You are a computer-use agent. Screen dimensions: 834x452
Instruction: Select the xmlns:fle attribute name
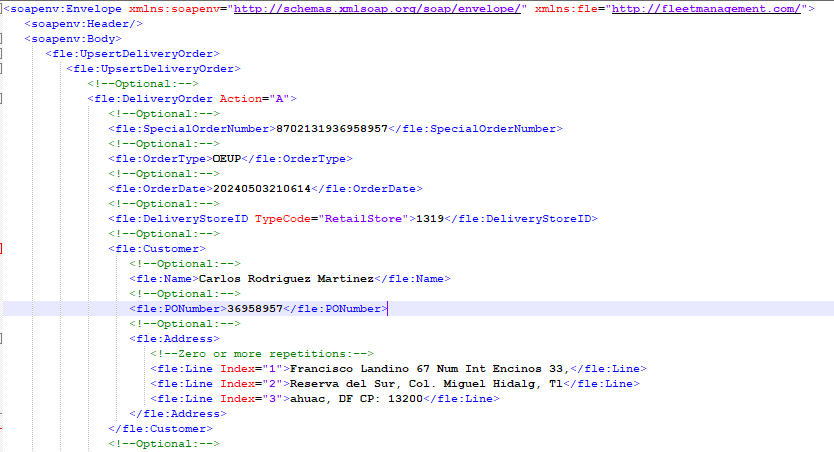pos(566,9)
